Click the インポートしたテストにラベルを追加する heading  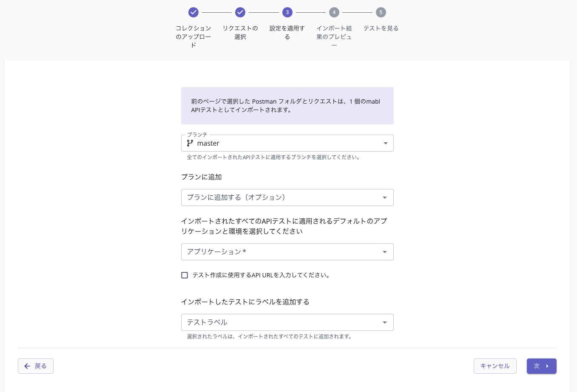coord(245,302)
